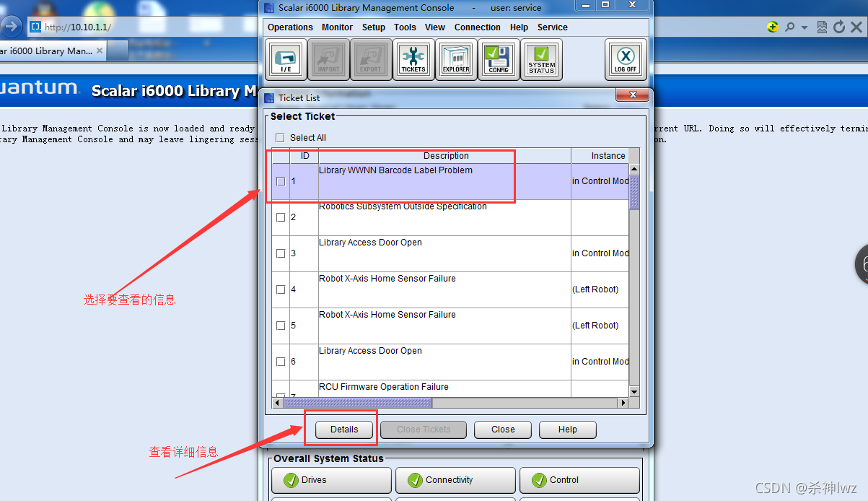Open the View menu
868x501 pixels.
pyautogui.click(x=435, y=27)
